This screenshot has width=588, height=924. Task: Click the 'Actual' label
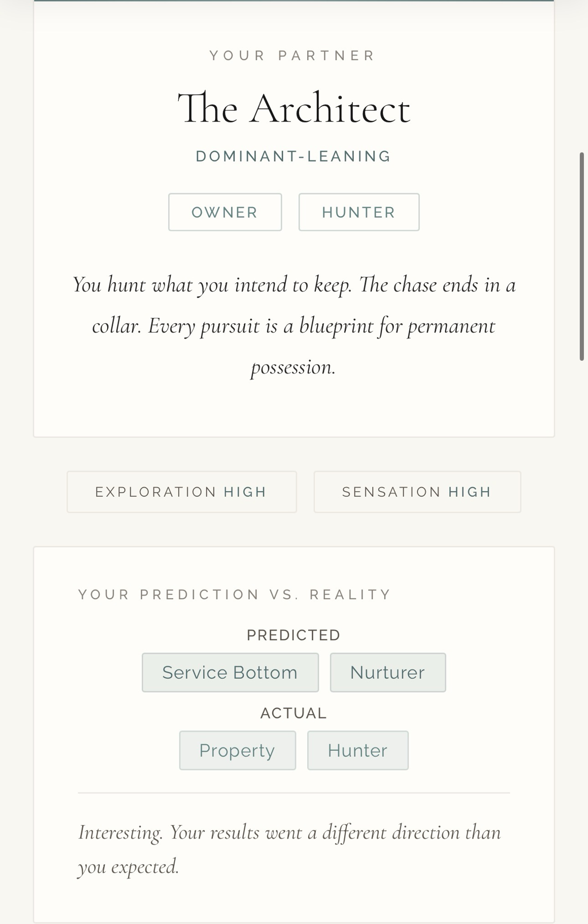294,713
